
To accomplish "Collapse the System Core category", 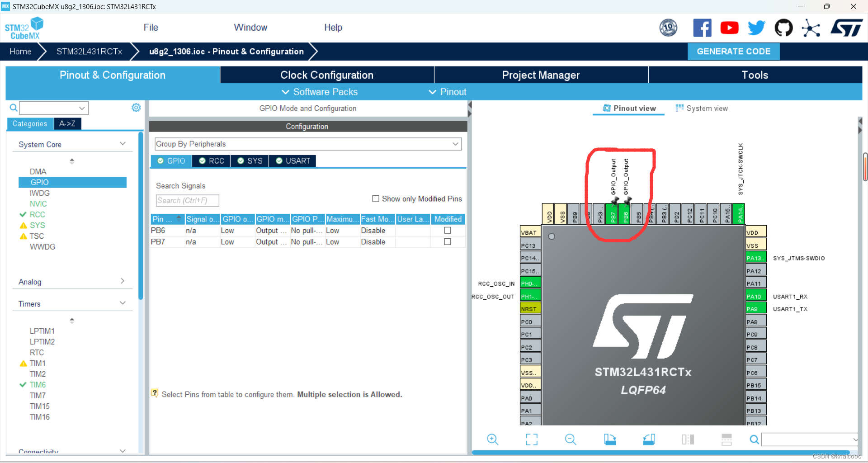I will point(123,143).
